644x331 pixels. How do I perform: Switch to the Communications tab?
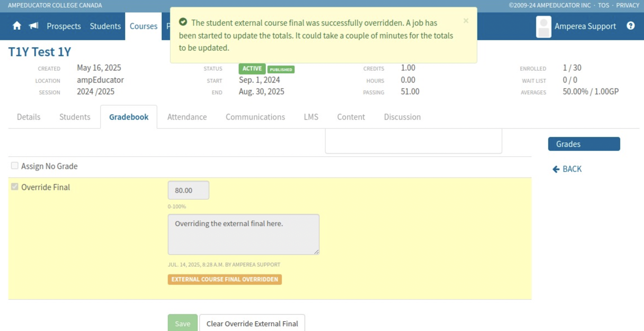(x=255, y=117)
